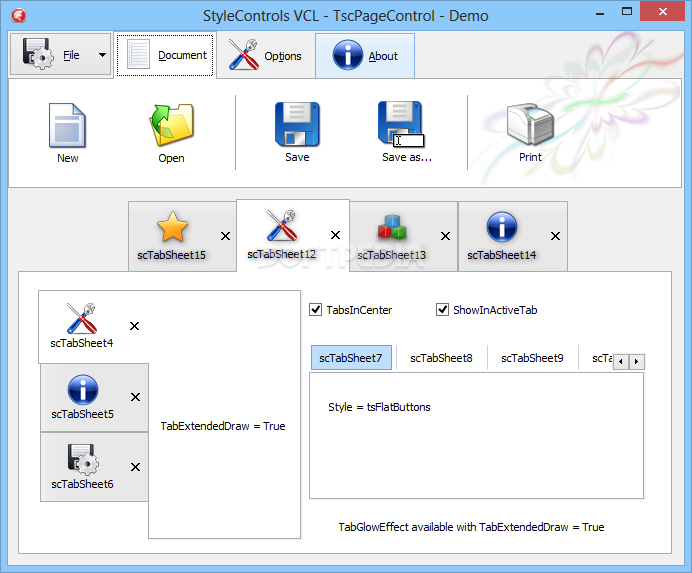Click the Save floppy disk icon
This screenshot has height=573, width=692.
(297, 124)
